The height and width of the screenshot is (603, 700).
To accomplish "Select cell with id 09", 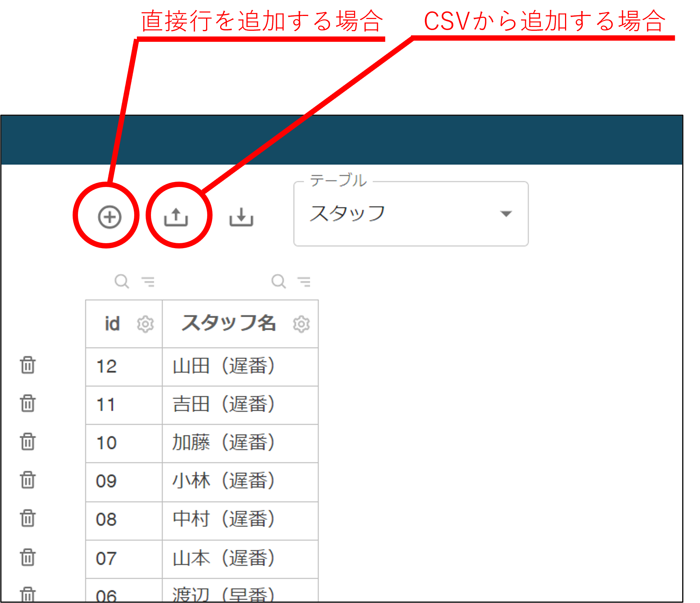I will pyautogui.click(x=124, y=482).
